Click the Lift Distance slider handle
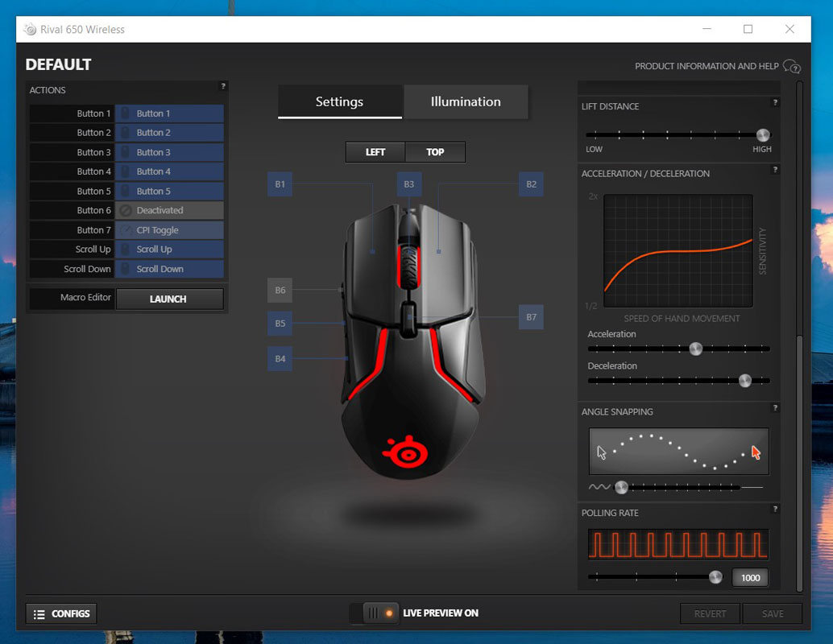 pos(763,135)
